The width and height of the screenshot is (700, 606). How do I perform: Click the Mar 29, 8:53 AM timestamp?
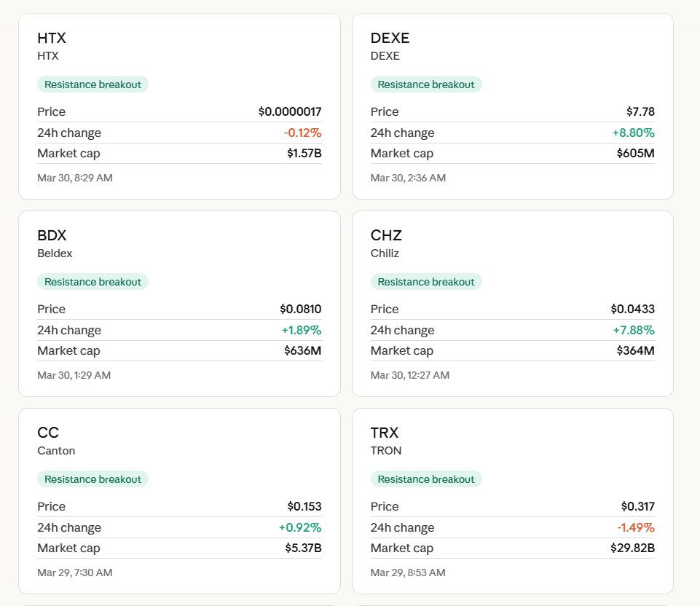point(408,572)
